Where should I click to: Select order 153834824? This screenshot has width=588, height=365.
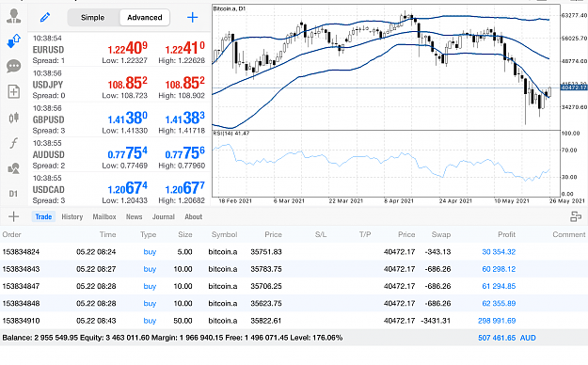click(x=294, y=252)
